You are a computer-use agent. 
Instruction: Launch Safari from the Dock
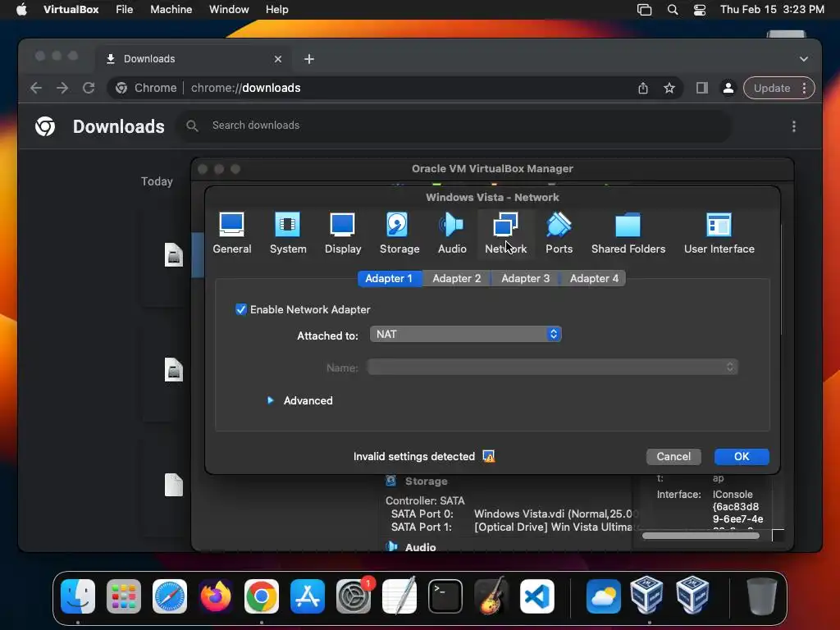click(170, 596)
